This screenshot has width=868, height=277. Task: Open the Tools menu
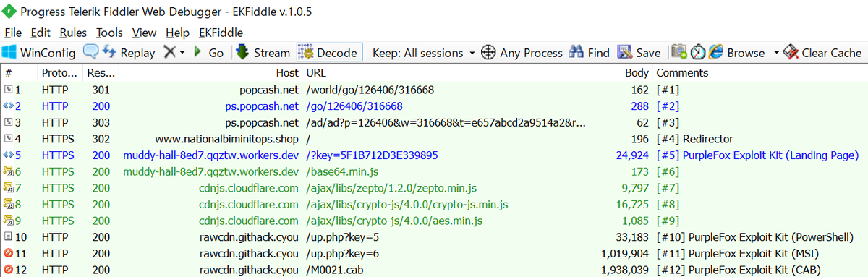tap(110, 33)
